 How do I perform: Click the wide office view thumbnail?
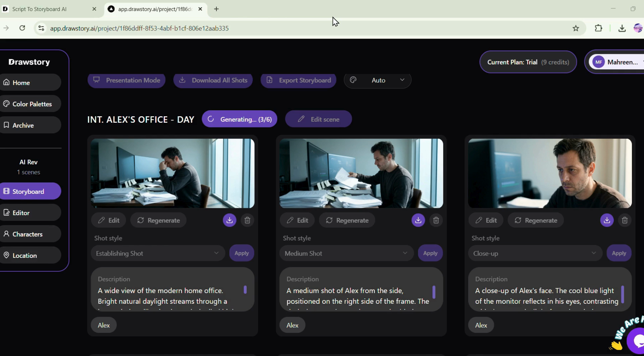172,173
